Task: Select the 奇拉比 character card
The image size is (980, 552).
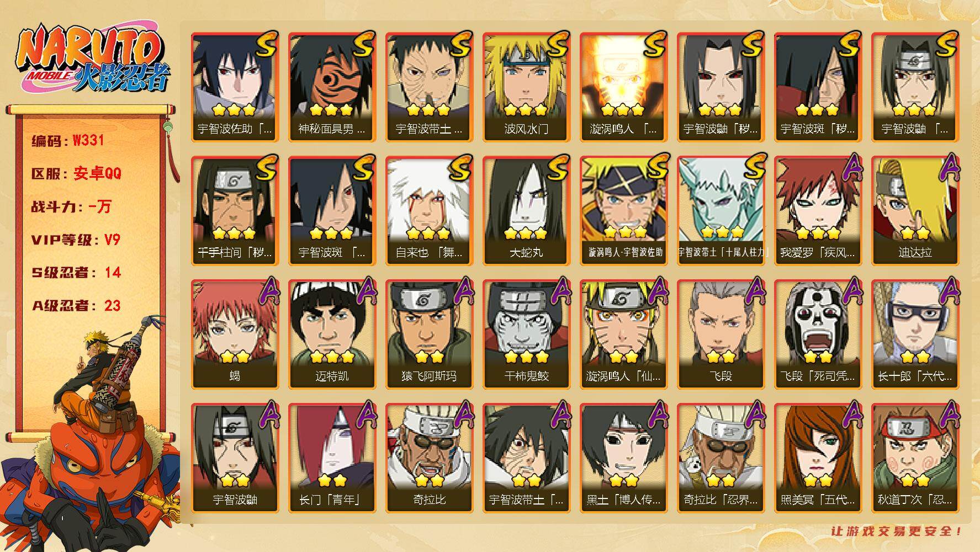Action: tap(429, 458)
